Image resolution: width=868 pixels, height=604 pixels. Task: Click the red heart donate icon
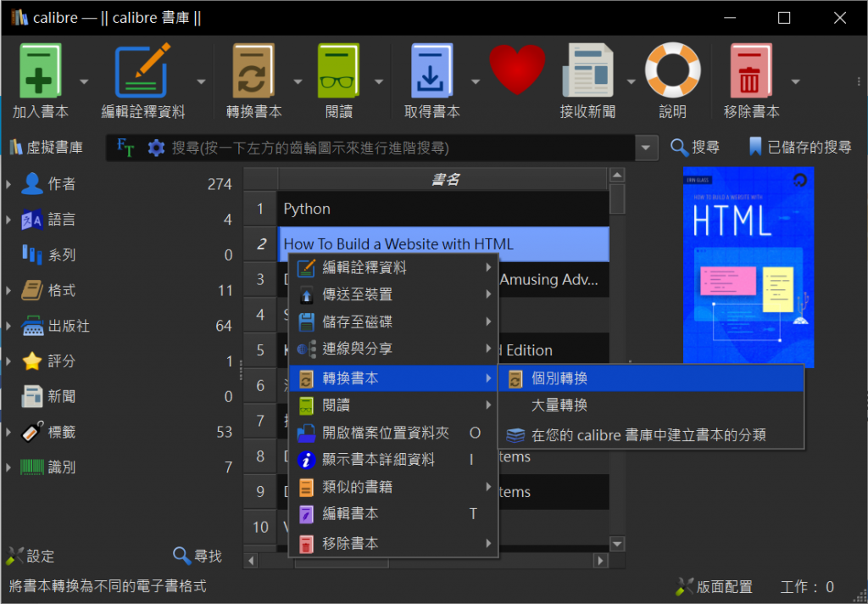coord(518,70)
